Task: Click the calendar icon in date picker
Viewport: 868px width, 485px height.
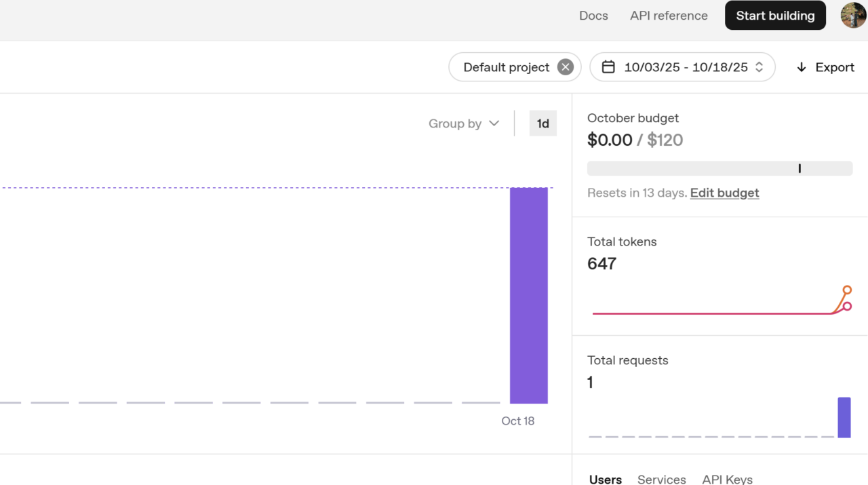Action: pyautogui.click(x=608, y=67)
